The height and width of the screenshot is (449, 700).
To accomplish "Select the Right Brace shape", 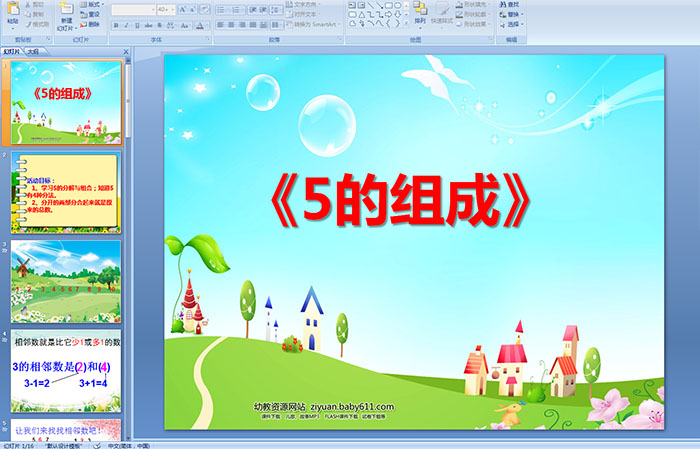I will coord(398,23).
